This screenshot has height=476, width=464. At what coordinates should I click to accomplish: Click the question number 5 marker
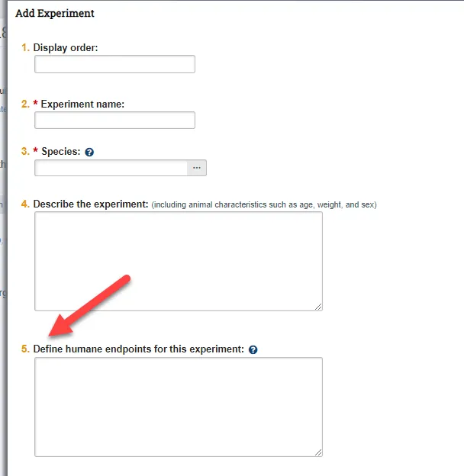tap(25, 349)
